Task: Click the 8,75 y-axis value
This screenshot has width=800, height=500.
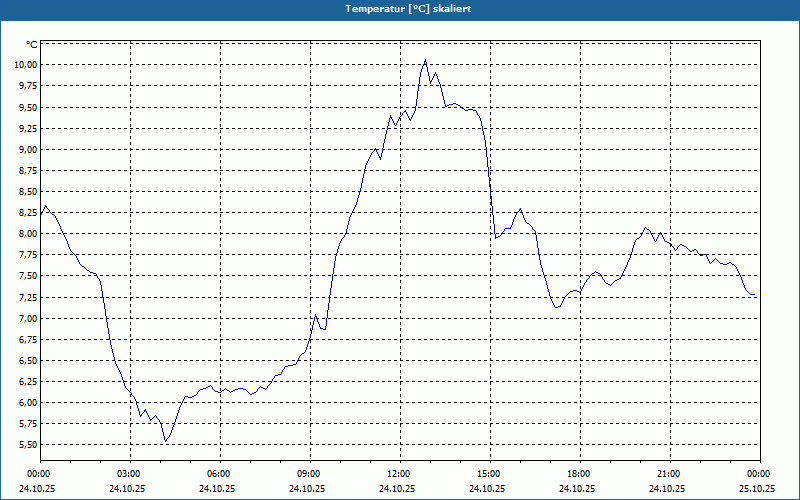Action: tap(28, 170)
